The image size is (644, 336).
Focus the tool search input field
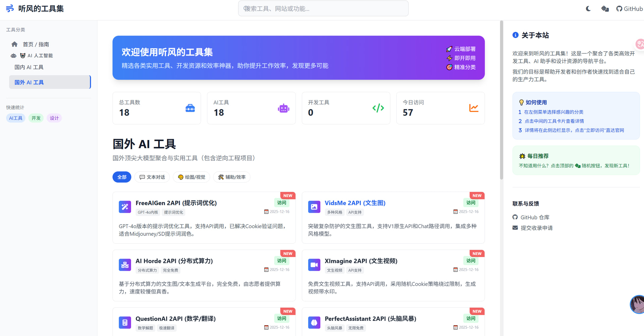323,8
